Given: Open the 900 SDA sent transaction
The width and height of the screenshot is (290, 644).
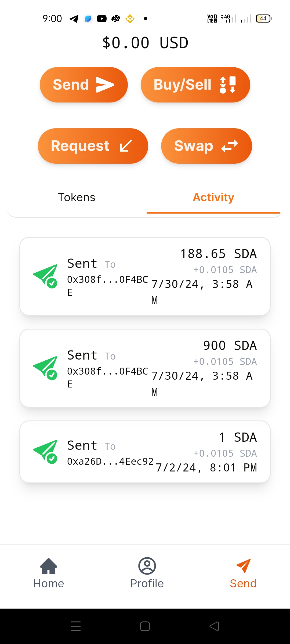Looking at the screenshot, I should click(145, 368).
